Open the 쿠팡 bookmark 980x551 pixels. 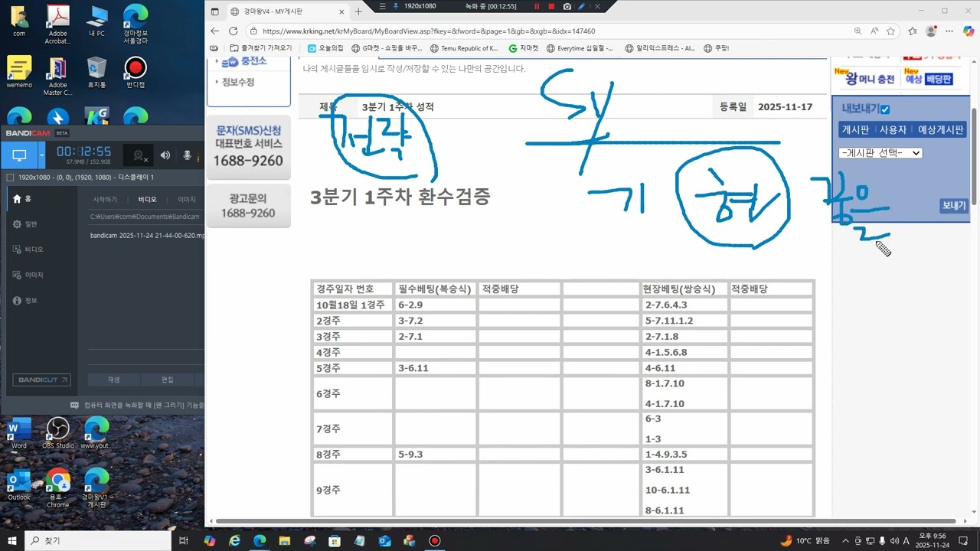click(x=717, y=48)
